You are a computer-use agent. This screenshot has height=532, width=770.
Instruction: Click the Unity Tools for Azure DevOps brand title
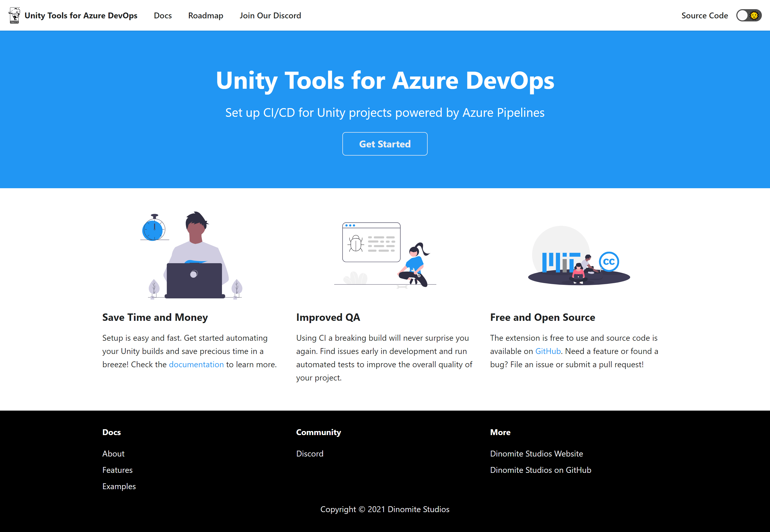tap(81, 15)
